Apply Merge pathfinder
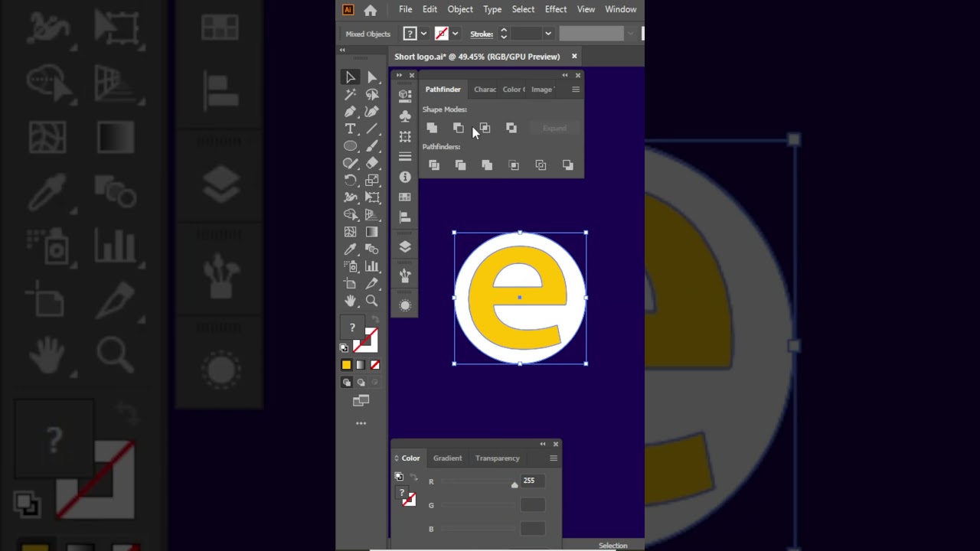 [487, 165]
